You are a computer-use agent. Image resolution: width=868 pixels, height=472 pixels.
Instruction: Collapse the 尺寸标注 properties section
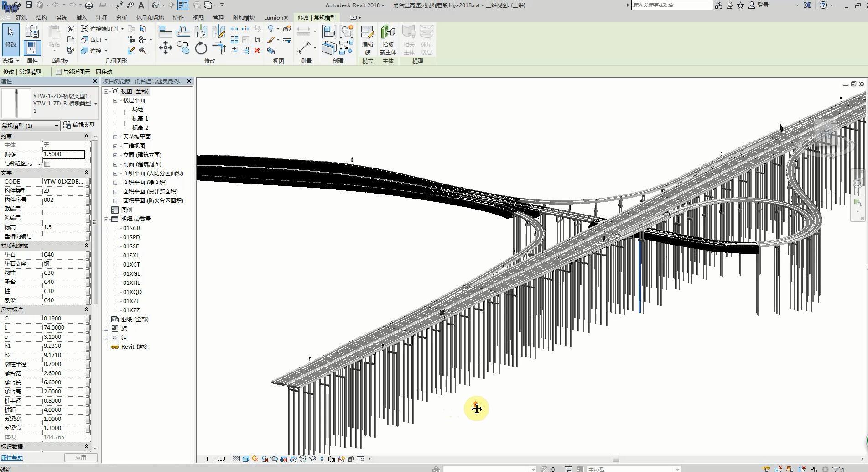coord(86,309)
